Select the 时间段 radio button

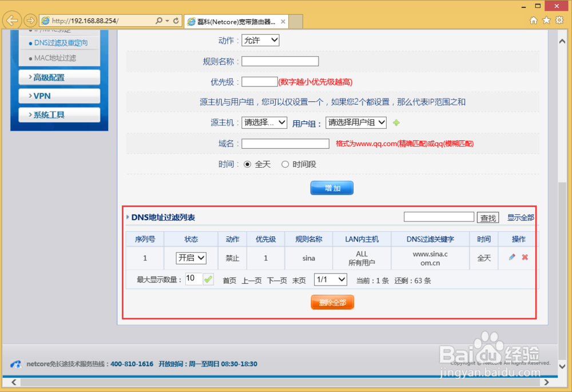click(x=285, y=164)
